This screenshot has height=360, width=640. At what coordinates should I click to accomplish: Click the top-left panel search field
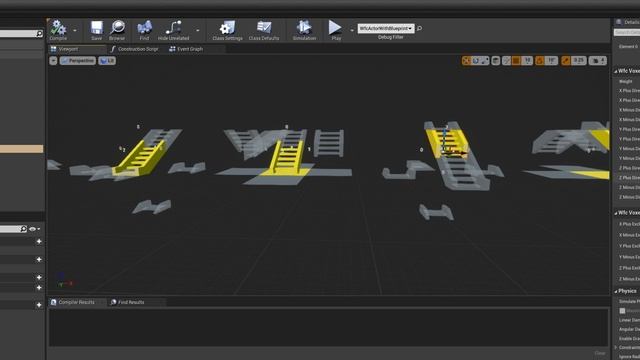pos(18,33)
